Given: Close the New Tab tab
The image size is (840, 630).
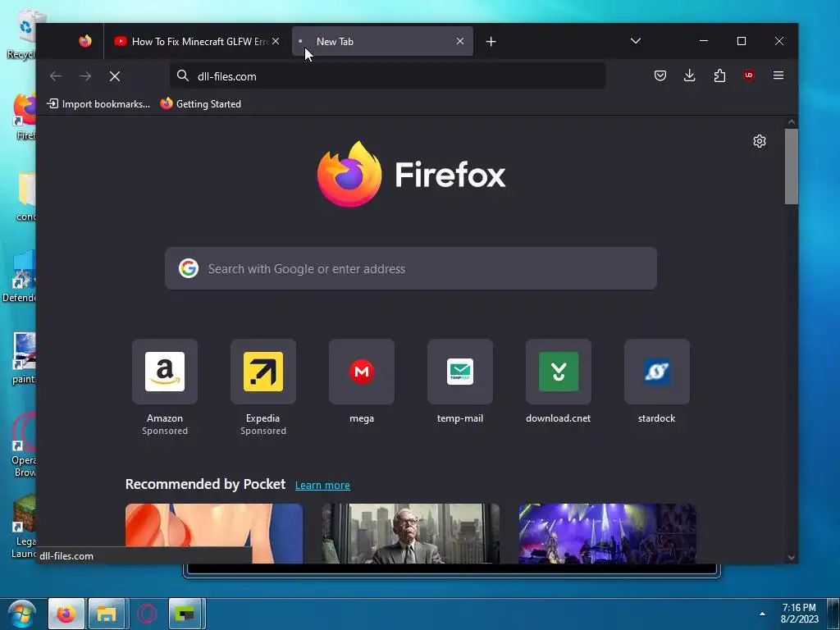Looking at the screenshot, I should [x=460, y=41].
